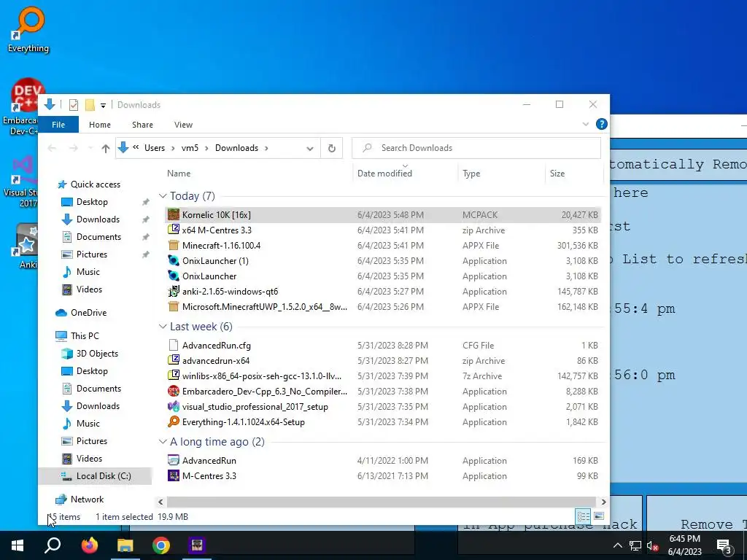This screenshot has width=747, height=560.
Task: Go up one folder level
Action: point(105,148)
